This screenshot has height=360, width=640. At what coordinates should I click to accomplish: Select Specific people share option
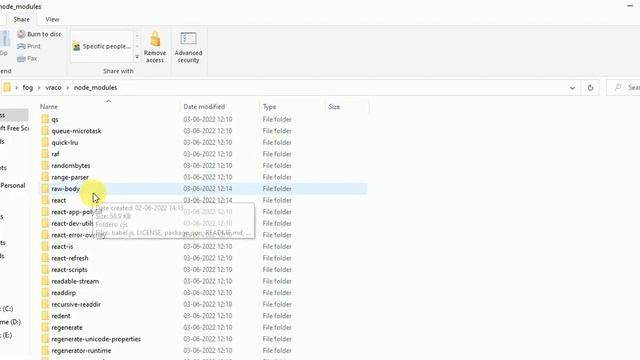[101, 47]
